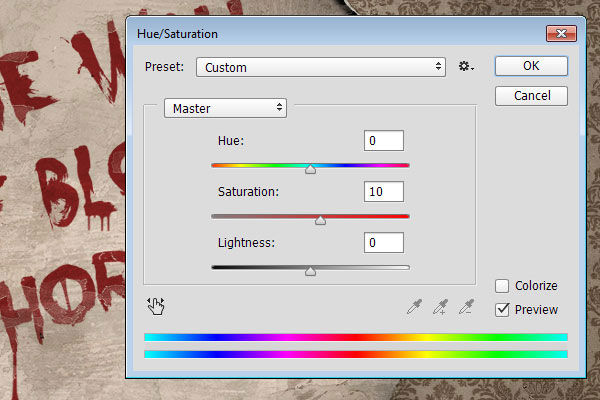
Task: Click OK to apply adjustments
Action: (531, 66)
